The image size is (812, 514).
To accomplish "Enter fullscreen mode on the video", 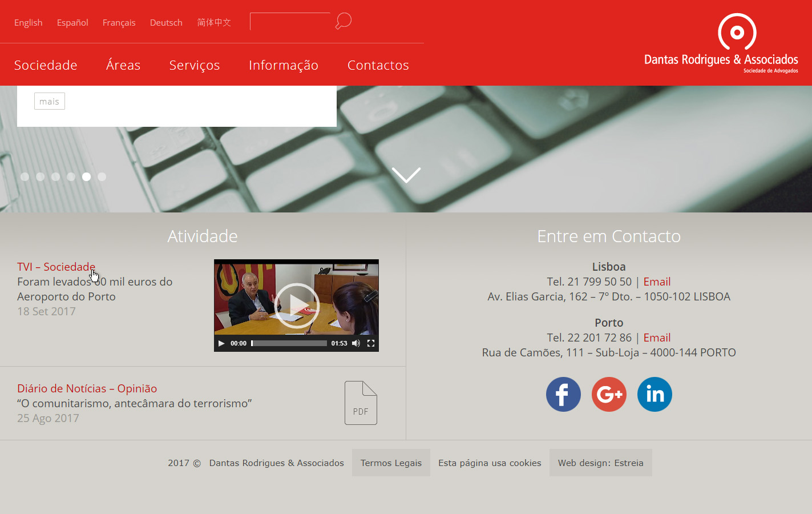I will tap(371, 343).
